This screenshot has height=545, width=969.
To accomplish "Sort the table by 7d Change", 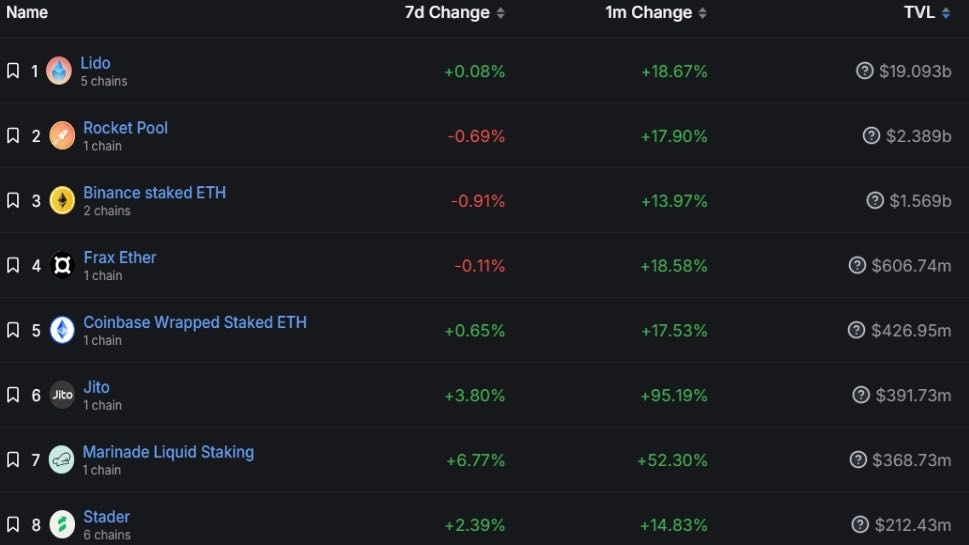I will pyautogui.click(x=454, y=12).
